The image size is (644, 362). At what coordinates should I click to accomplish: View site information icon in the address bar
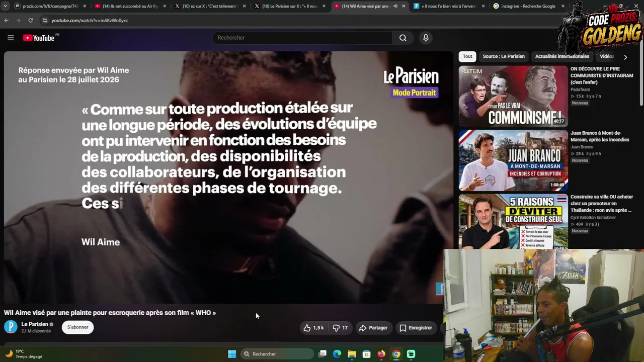coord(45,21)
